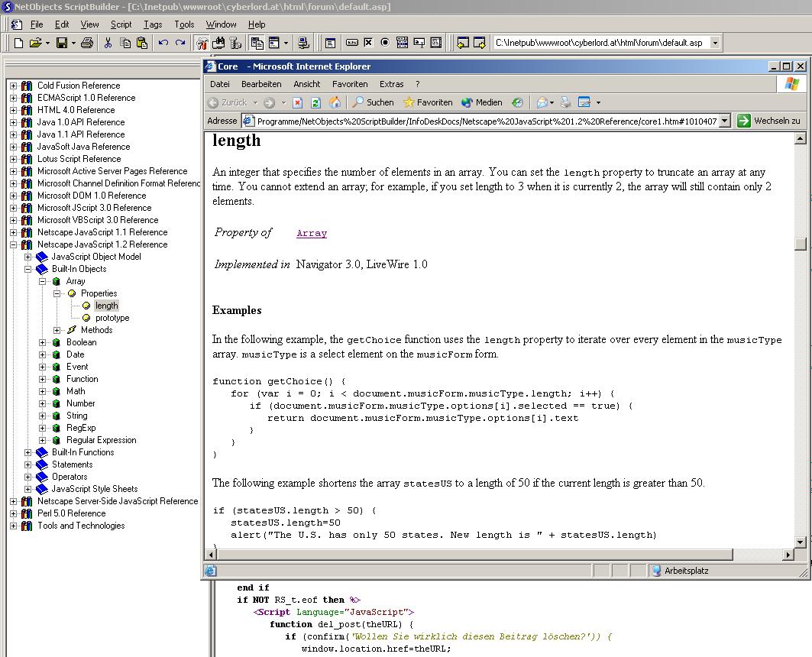Open Suchen search in Internet Explorer
The height and width of the screenshot is (657, 812).
pos(373,102)
